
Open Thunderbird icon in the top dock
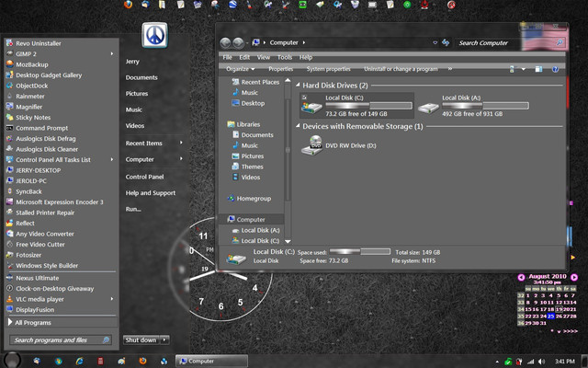pyautogui.click(x=145, y=5)
